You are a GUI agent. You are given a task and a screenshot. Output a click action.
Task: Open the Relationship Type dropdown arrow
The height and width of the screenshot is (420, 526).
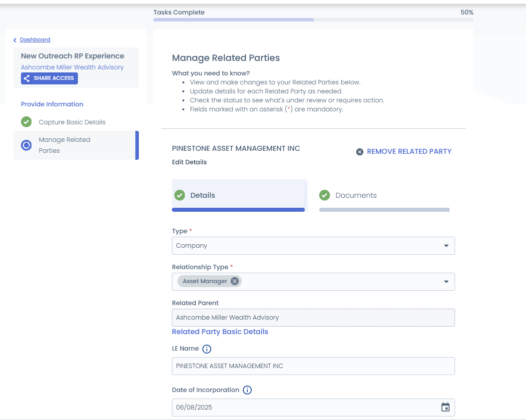point(446,282)
